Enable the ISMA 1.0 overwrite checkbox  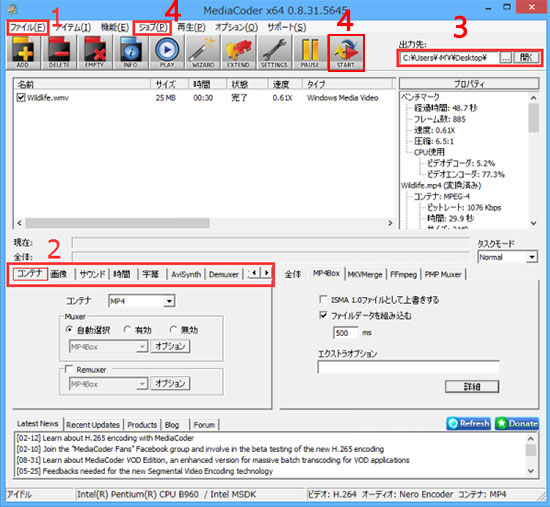coord(323,299)
